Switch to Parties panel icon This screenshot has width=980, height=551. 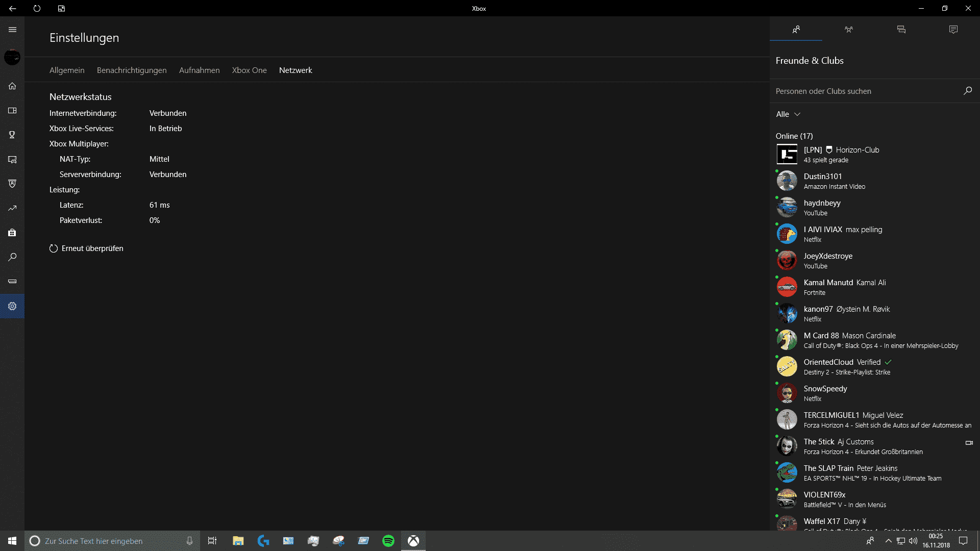[848, 30]
